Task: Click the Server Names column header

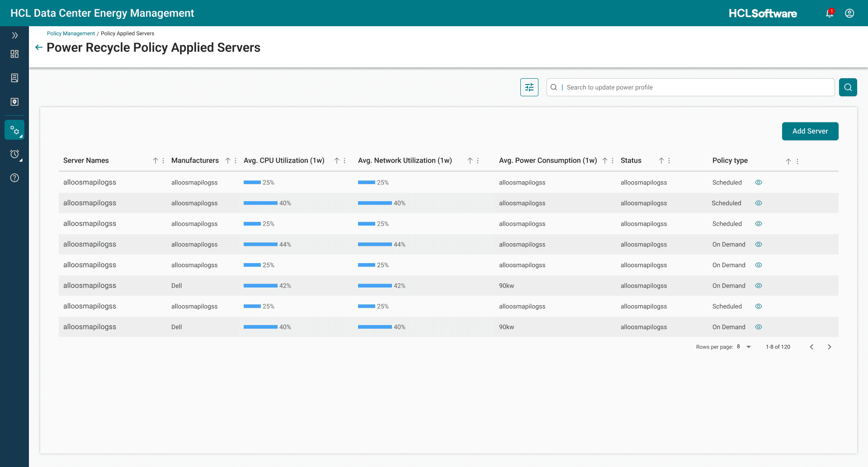Action: [86, 160]
